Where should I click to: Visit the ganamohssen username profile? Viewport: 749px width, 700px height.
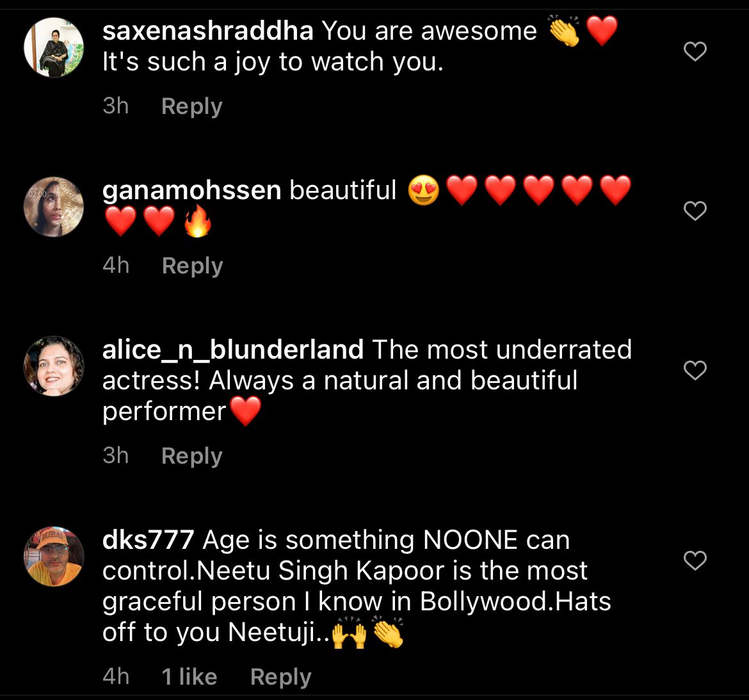(x=191, y=190)
